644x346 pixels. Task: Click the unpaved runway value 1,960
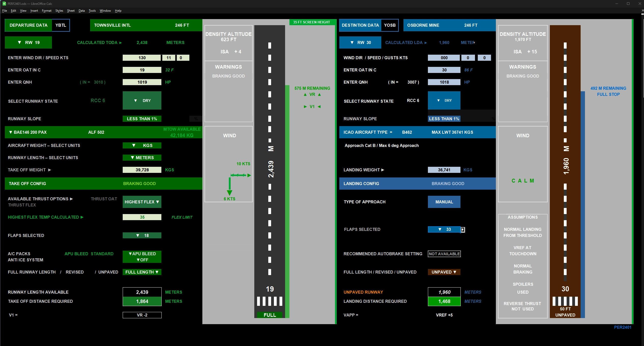click(444, 292)
